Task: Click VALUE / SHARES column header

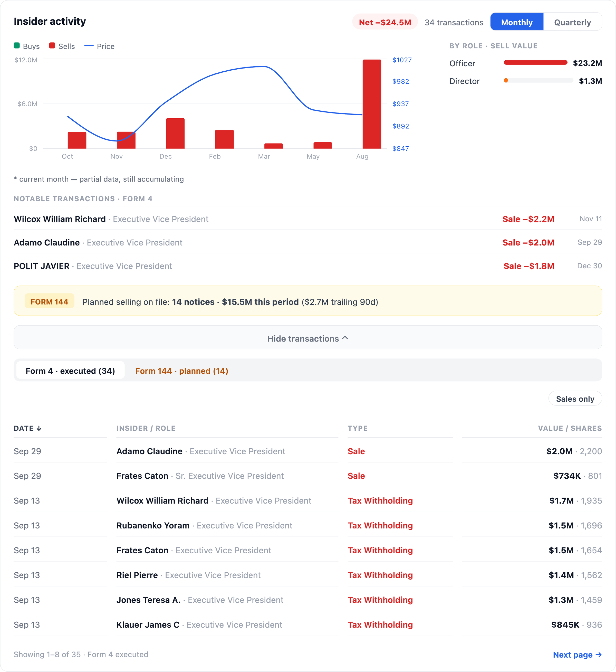Action: click(x=570, y=428)
